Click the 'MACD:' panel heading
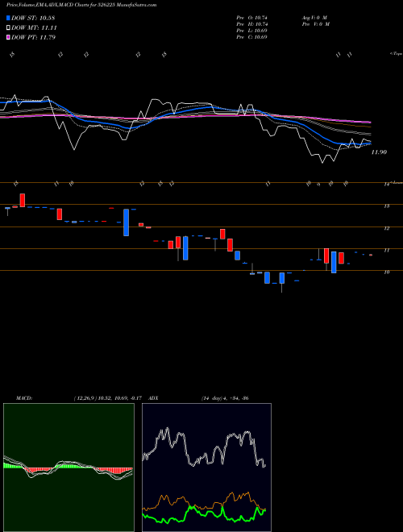 pos(23,398)
